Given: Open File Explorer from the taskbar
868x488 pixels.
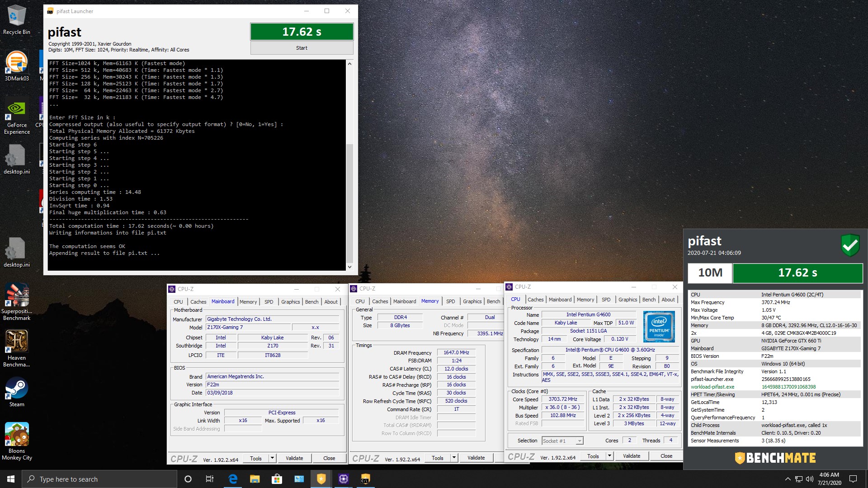Looking at the screenshot, I should [255, 479].
